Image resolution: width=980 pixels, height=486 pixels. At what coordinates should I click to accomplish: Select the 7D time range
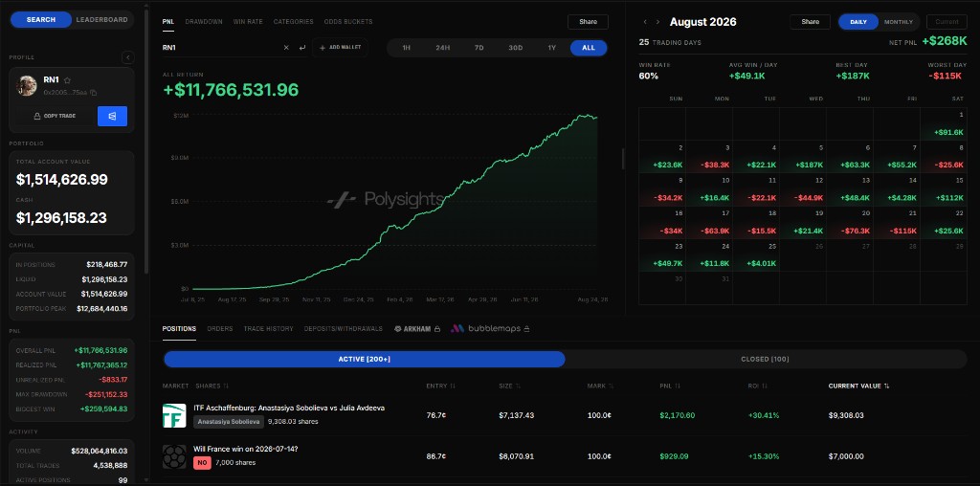pos(479,48)
